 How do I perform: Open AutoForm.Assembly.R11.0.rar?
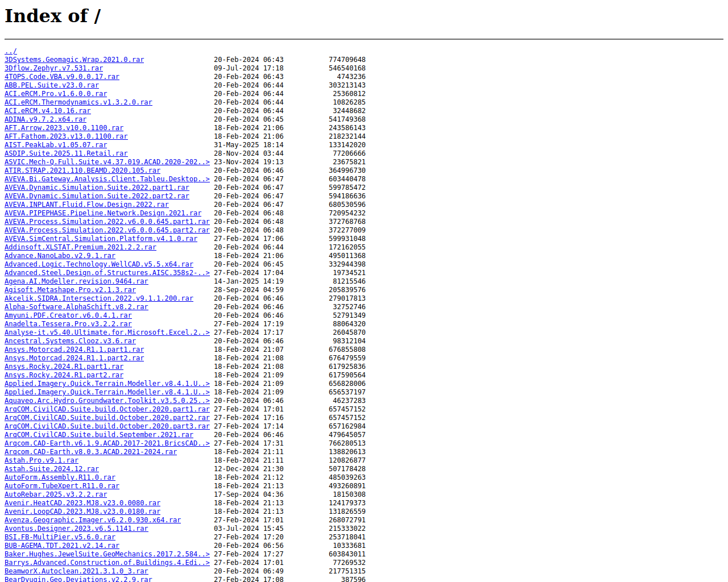pyautogui.click(x=60, y=477)
